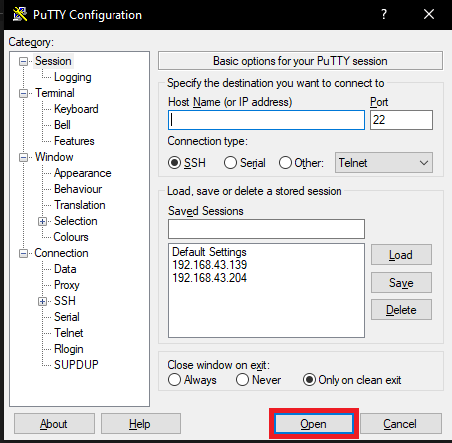Select the Connection category
The height and width of the screenshot is (443, 452).
click(x=61, y=253)
